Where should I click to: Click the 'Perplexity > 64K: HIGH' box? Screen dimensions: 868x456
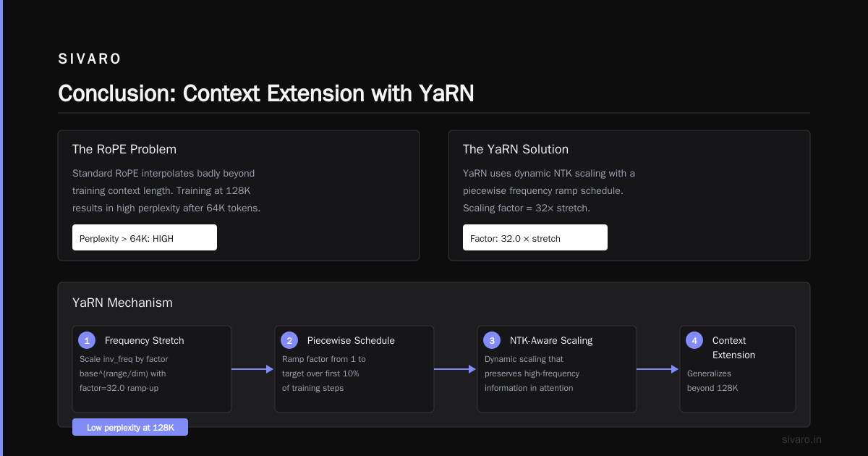(x=145, y=237)
